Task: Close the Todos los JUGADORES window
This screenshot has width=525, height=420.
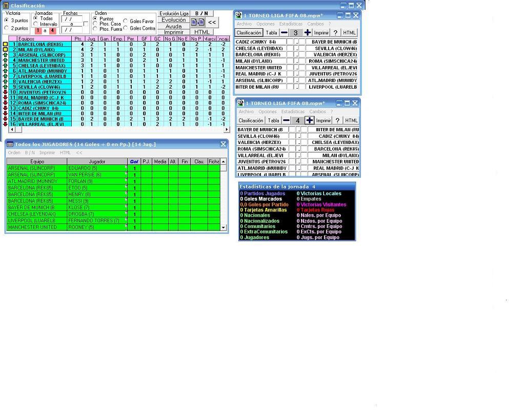Action: (223, 144)
